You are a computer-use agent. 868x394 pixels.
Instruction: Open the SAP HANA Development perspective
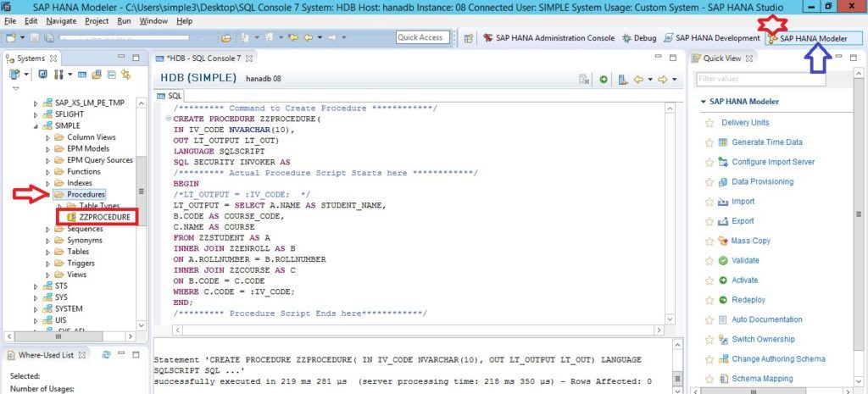coord(711,38)
